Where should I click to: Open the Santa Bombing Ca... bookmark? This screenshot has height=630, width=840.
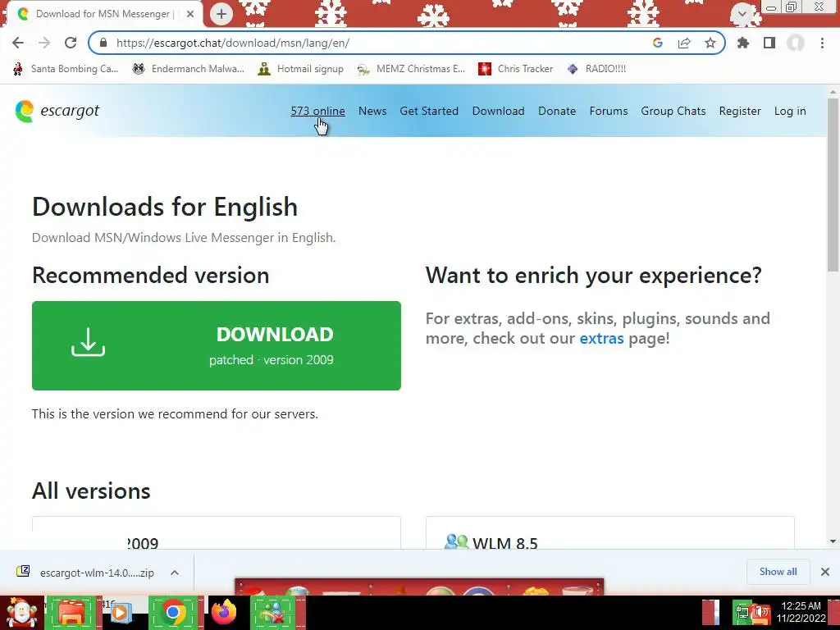point(66,69)
